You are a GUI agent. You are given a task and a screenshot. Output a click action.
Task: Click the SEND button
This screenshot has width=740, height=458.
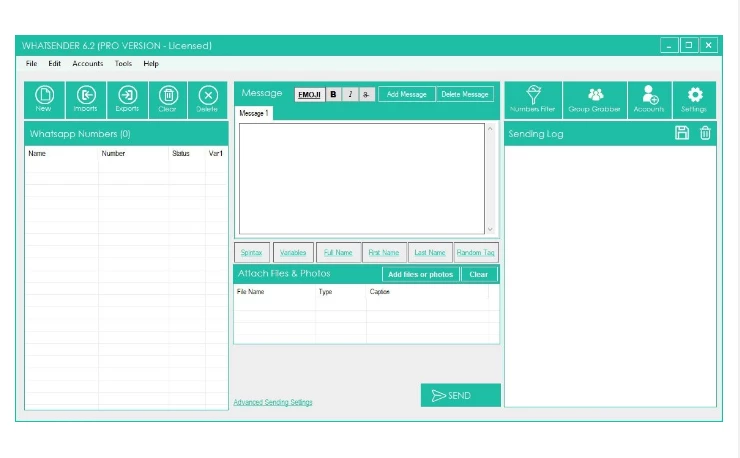click(x=461, y=395)
